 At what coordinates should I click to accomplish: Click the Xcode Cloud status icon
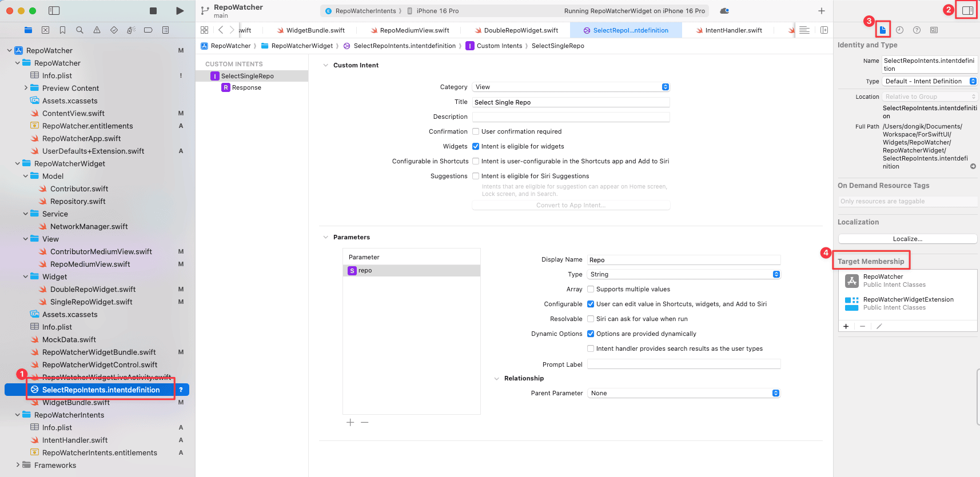pos(724,11)
